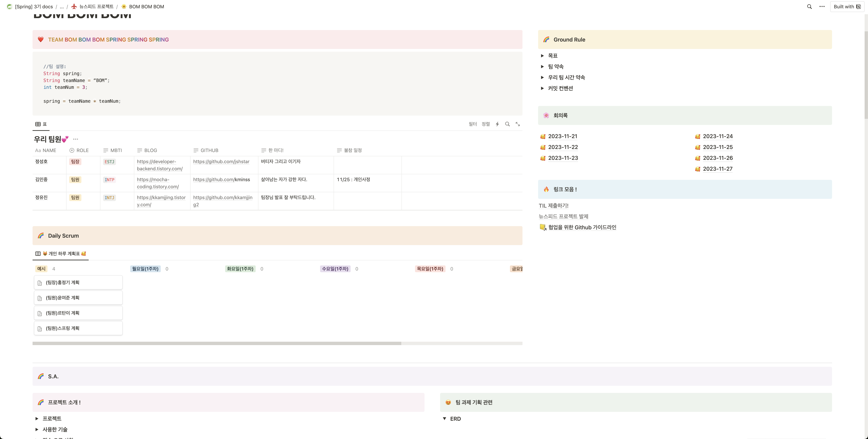868x439 pixels.
Task: Expand the 커밋 컨벤션 toggle
Action: [x=542, y=88]
